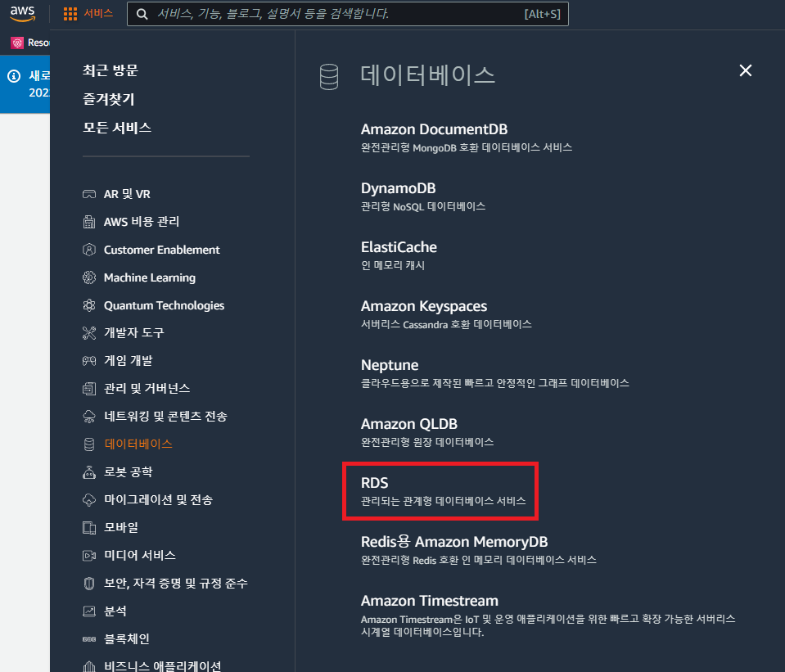This screenshot has height=672, width=785.
Task: Select 비즈니스 애플리케이션 category
Action: [163, 666]
